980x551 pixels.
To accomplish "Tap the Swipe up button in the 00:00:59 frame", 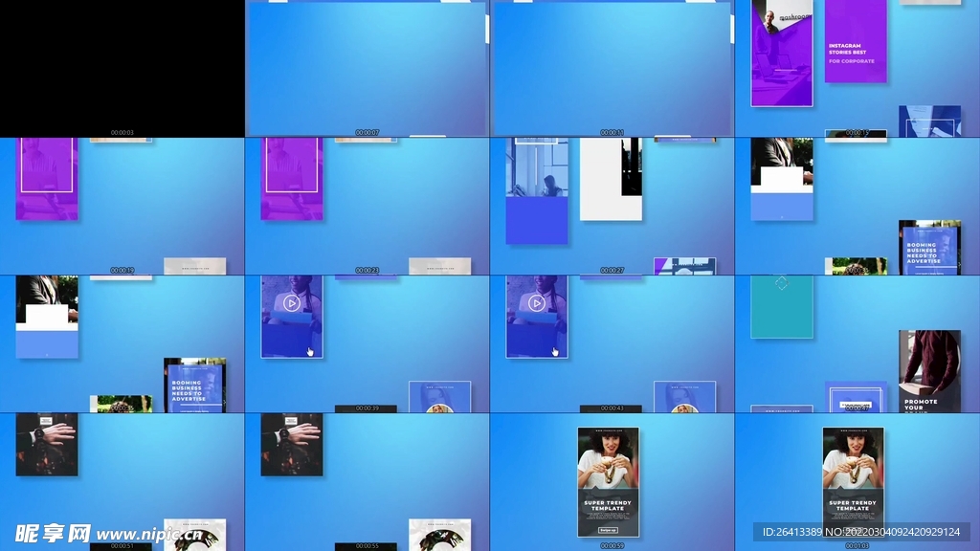I will pyautogui.click(x=608, y=528).
